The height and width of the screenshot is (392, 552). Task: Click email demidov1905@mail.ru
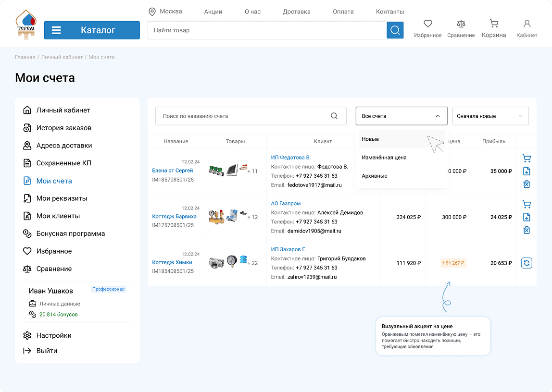(x=314, y=231)
